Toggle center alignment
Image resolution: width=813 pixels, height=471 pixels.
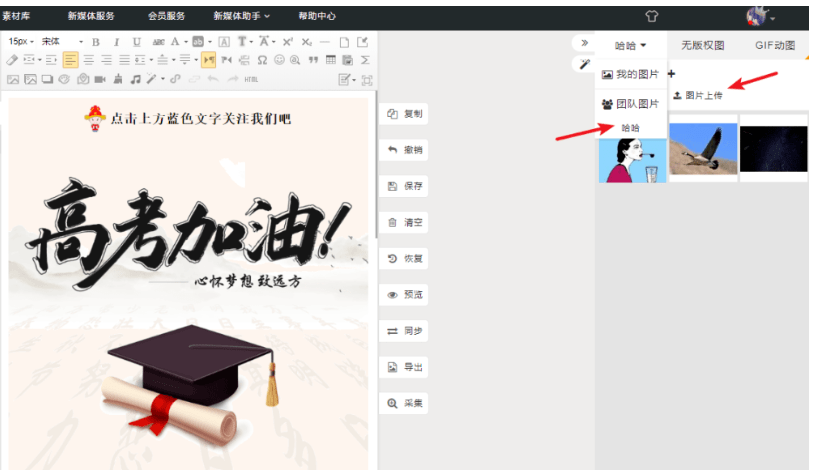(x=89, y=60)
